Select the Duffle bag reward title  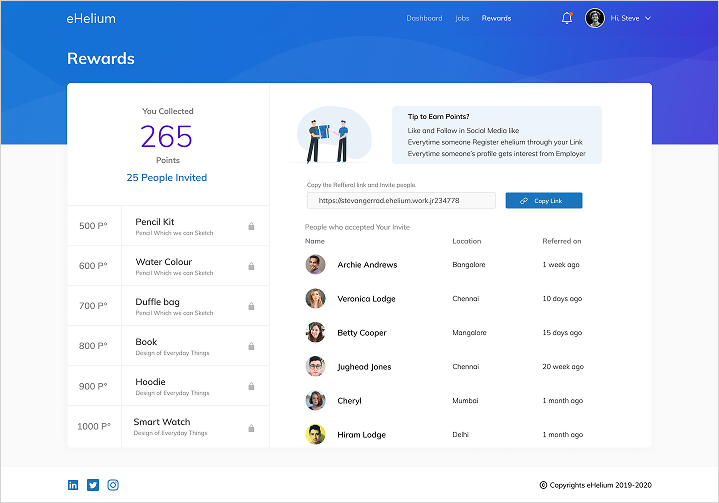[x=157, y=302]
